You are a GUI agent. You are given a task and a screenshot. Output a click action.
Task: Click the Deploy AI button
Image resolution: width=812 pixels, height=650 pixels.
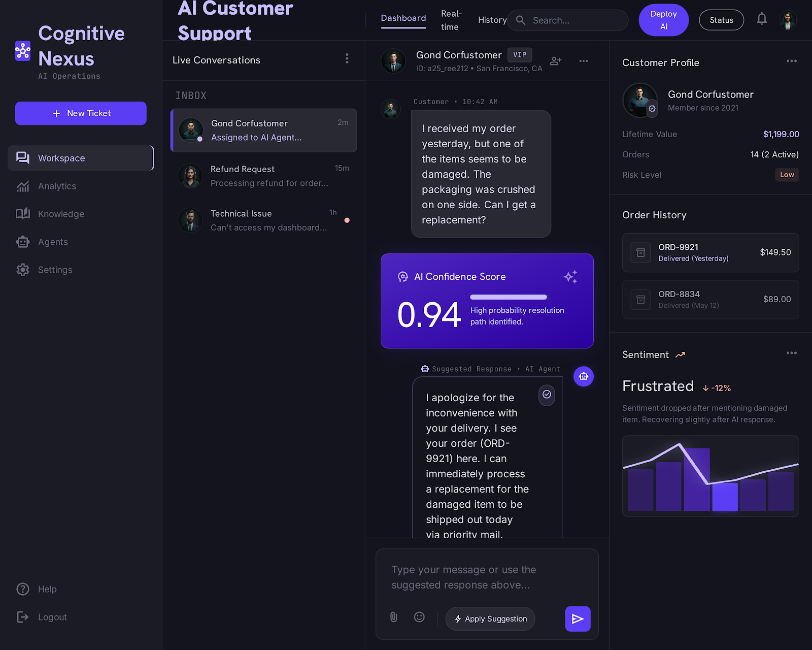tap(663, 20)
